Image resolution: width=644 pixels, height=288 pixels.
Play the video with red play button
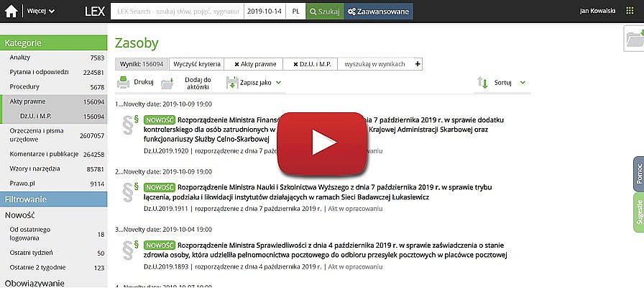click(322, 143)
